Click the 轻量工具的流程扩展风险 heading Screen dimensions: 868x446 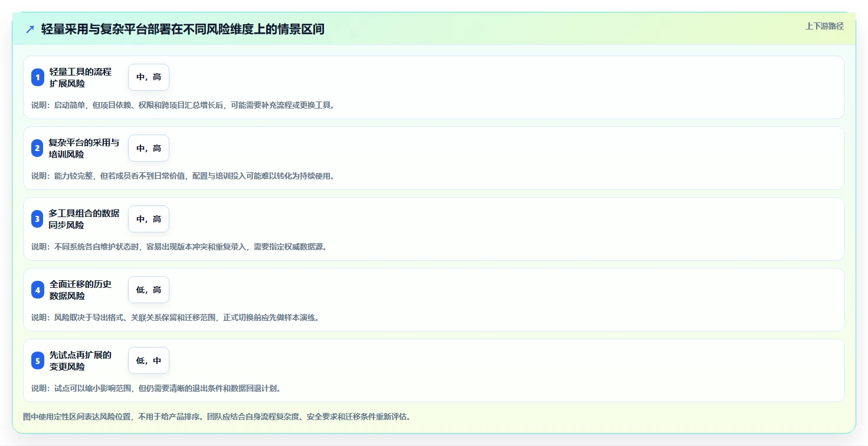pyautogui.click(x=80, y=77)
